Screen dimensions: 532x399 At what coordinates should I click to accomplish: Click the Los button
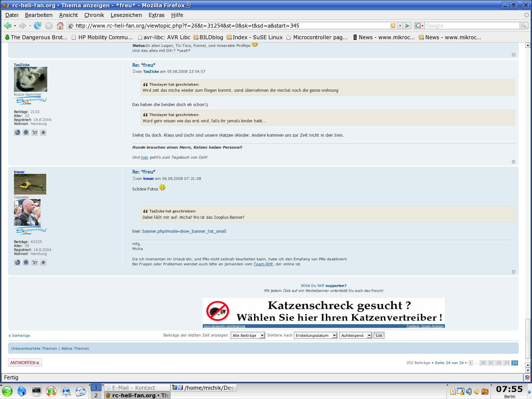(379, 335)
